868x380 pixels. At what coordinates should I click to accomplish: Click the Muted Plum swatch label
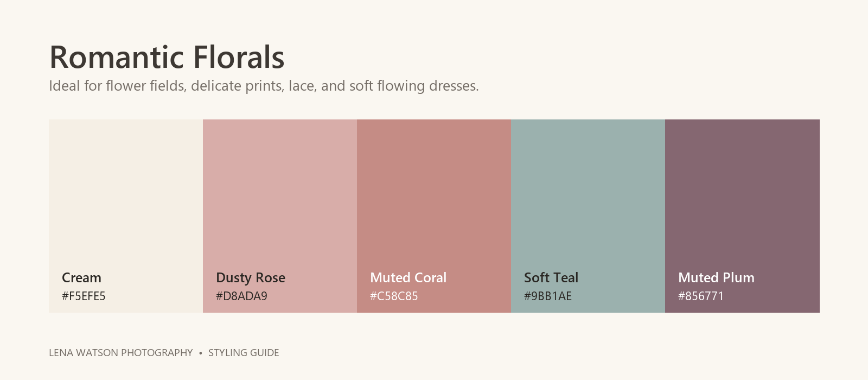pos(716,277)
